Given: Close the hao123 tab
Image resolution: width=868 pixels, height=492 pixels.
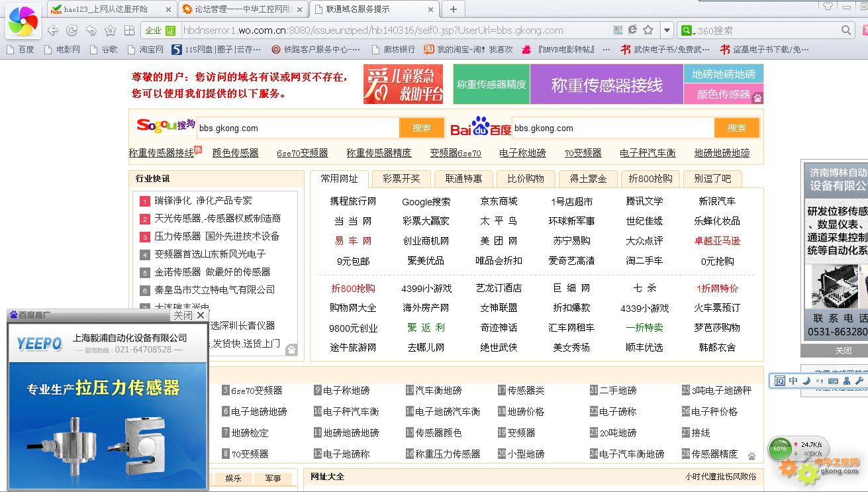Looking at the screenshot, I should (168, 9).
